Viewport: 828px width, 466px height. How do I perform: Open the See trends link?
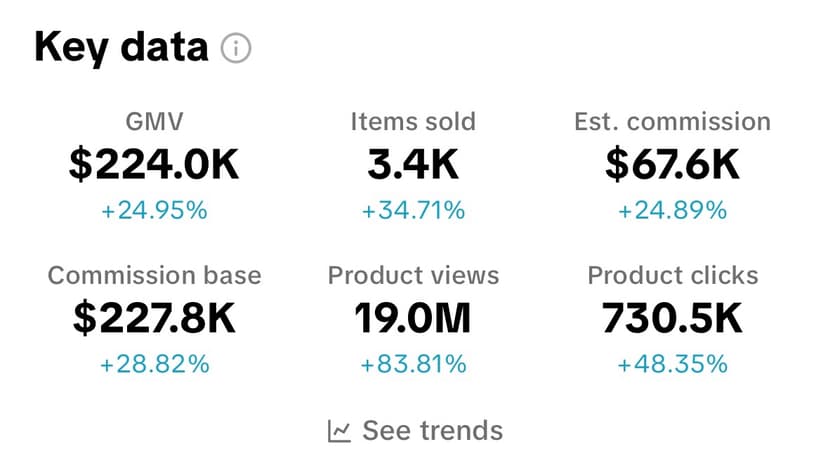(432, 431)
